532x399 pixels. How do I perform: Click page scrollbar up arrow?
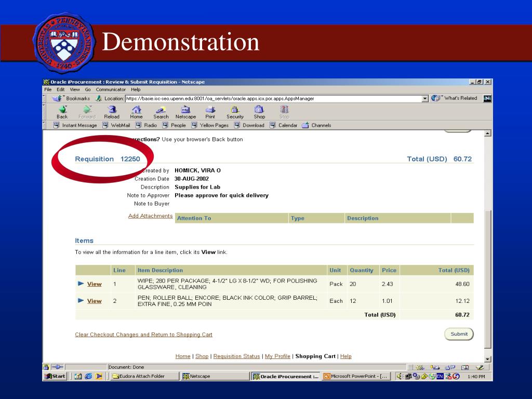[x=487, y=134]
